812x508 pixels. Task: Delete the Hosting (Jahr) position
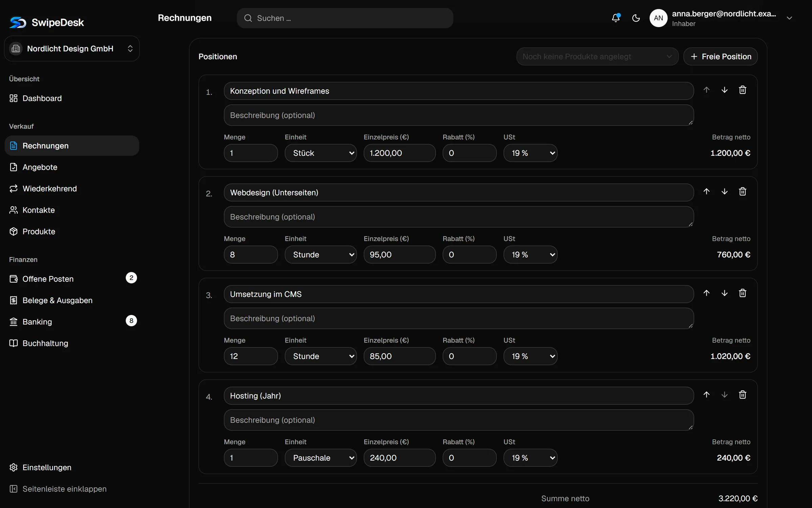click(x=742, y=395)
